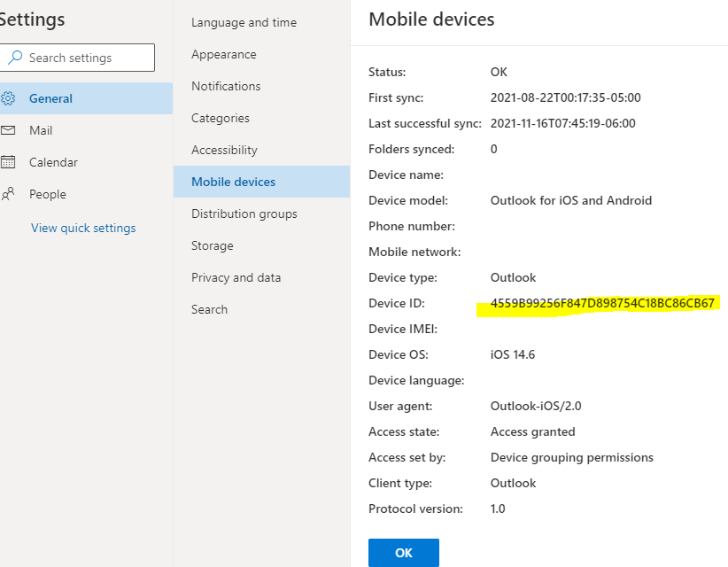
Task: Click the Device IMEI: label
Action: 403,330
